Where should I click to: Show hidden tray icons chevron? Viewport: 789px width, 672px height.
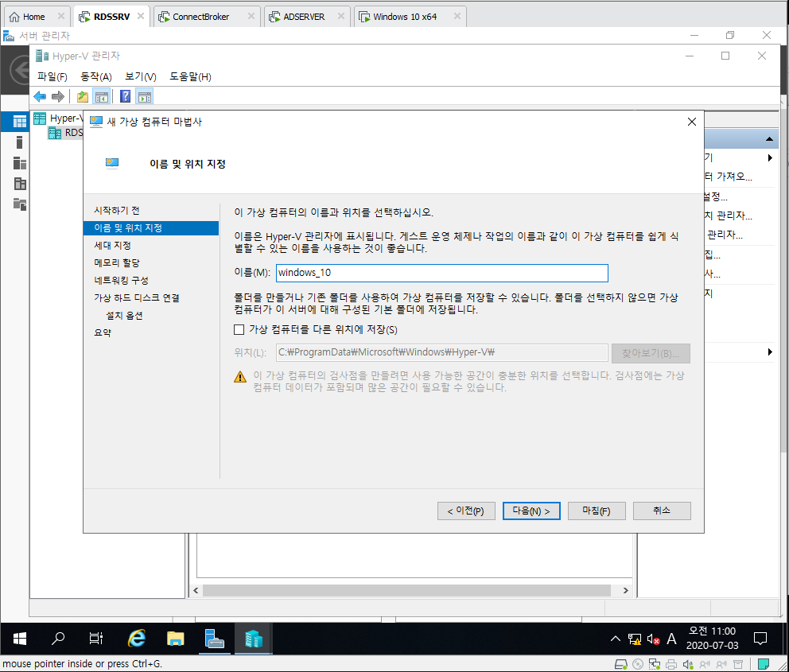coord(615,639)
